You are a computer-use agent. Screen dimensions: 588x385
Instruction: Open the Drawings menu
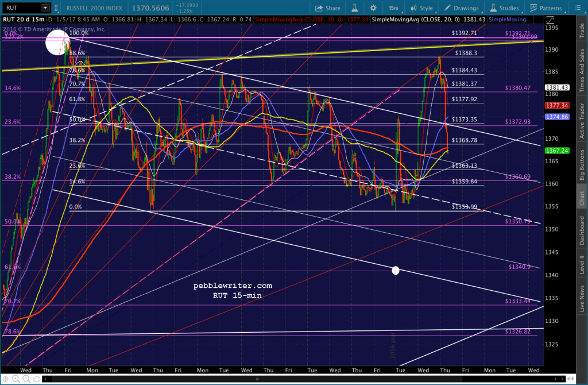click(x=462, y=8)
